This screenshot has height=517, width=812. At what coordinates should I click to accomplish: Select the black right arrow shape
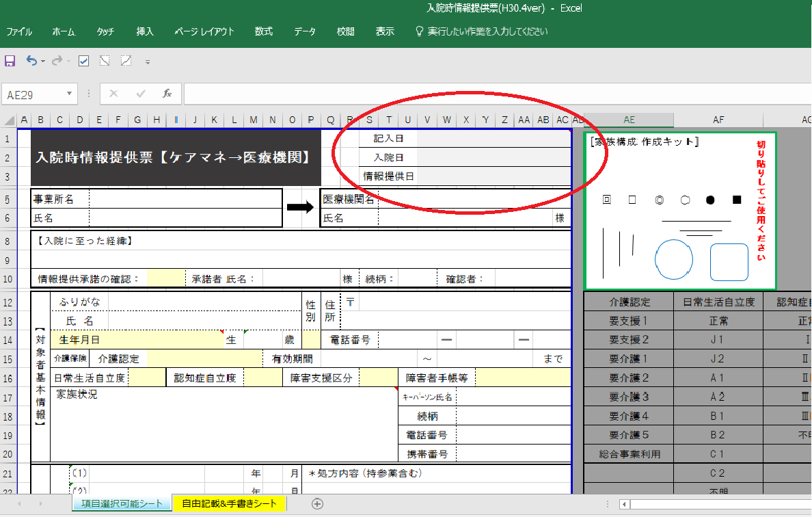299,208
